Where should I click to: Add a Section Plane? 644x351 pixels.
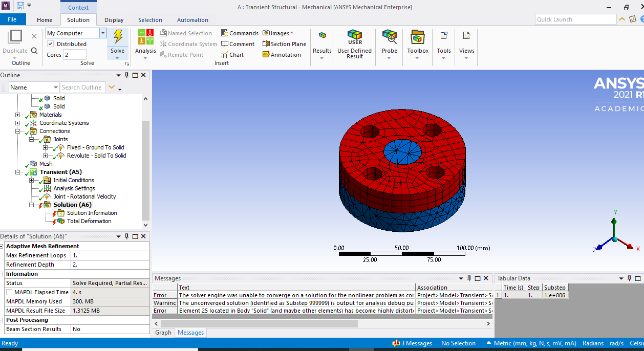[284, 44]
